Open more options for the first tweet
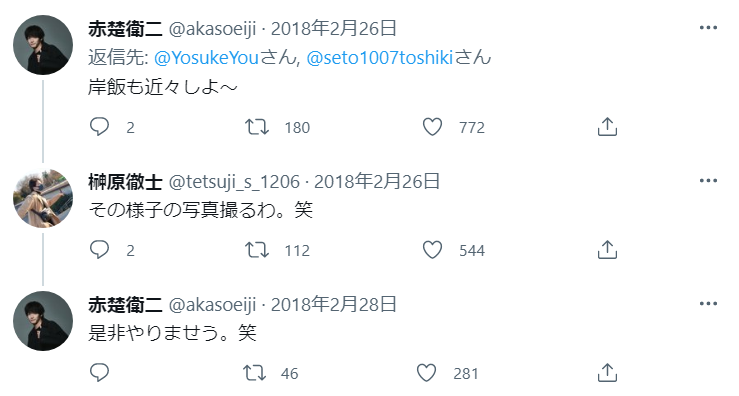The image size is (739, 396). coord(708,28)
